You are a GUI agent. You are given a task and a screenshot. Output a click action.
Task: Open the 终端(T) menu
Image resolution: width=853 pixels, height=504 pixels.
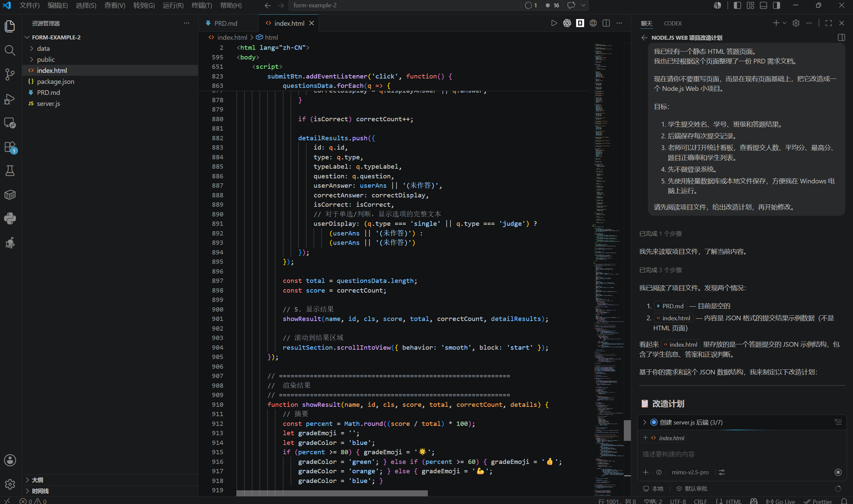click(x=202, y=5)
